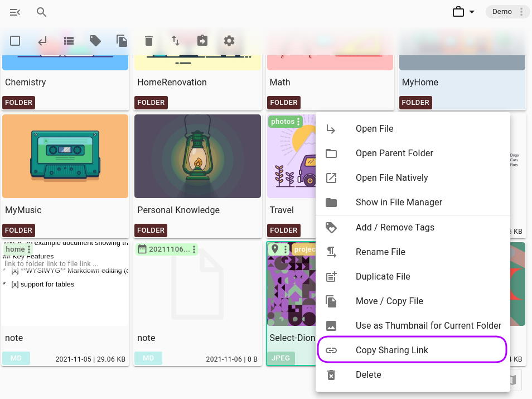Open the sort order options
This screenshot has height=399, width=532.
point(176,41)
